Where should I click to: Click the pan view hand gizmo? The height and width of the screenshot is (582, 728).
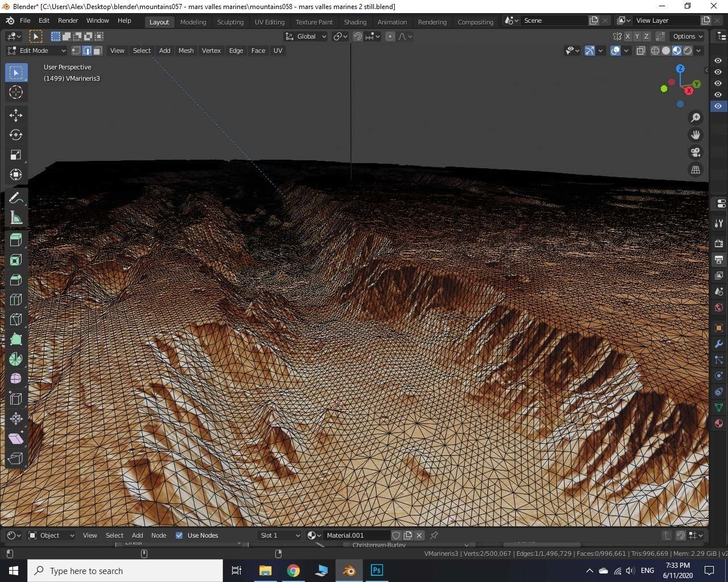695,135
